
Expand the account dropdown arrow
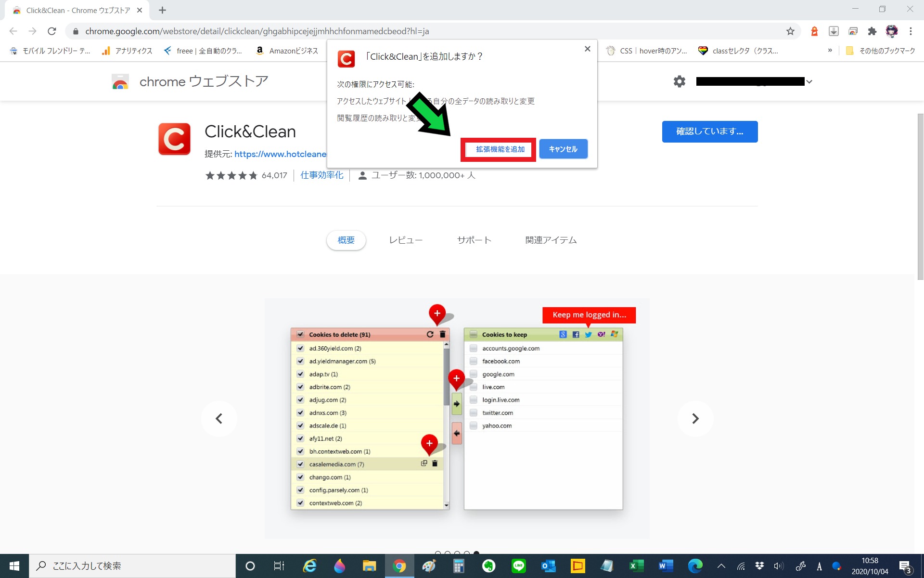tap(809, 82)
